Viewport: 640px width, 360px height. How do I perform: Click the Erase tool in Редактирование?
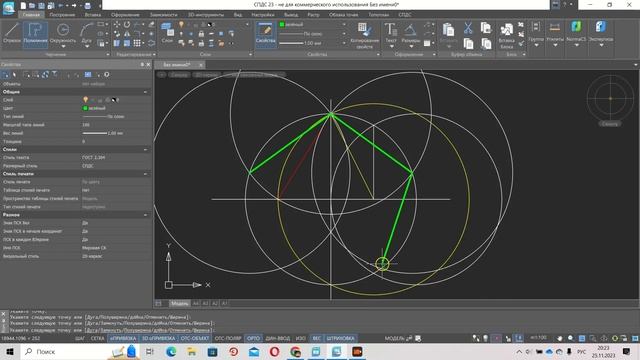[151, 24]
